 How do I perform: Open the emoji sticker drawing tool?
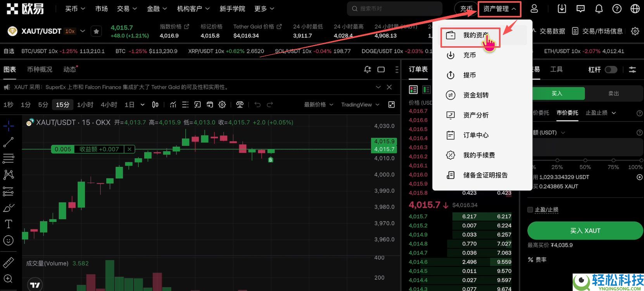9,241
